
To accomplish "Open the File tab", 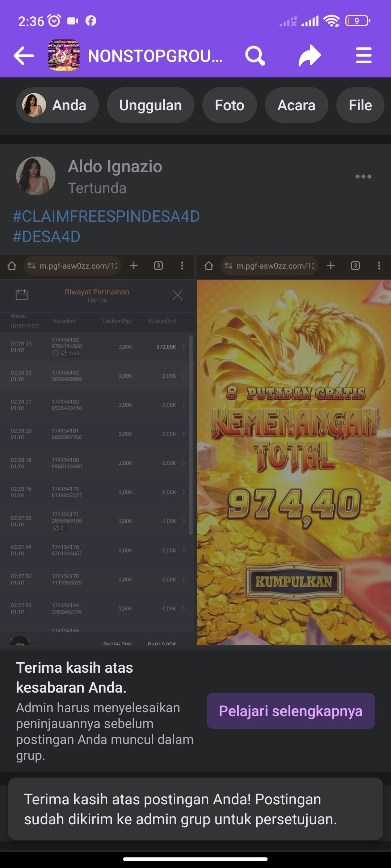I will (360, 105).
